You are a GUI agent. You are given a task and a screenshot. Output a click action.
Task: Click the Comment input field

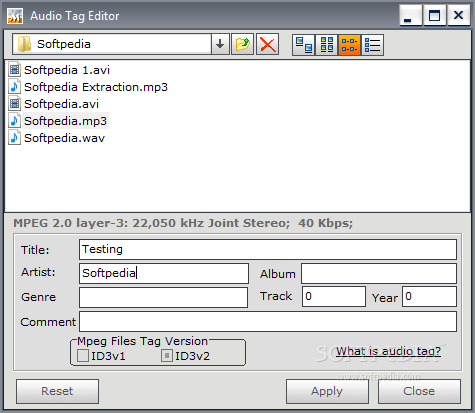[268, 322]
